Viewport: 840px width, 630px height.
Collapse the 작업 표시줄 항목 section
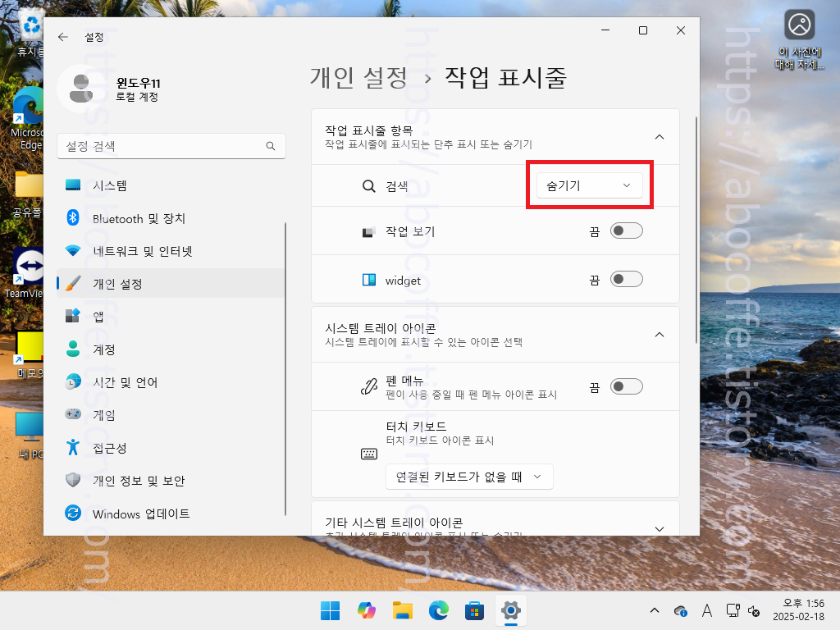(x=660, y=137)
